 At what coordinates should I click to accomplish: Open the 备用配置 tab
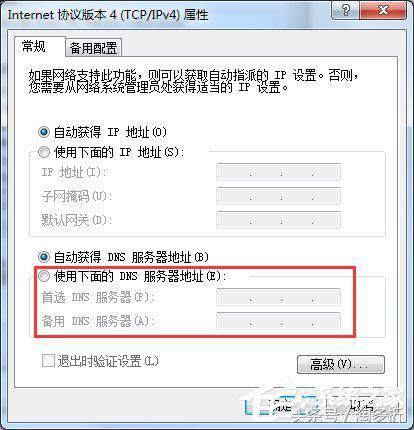coord(93,48)
